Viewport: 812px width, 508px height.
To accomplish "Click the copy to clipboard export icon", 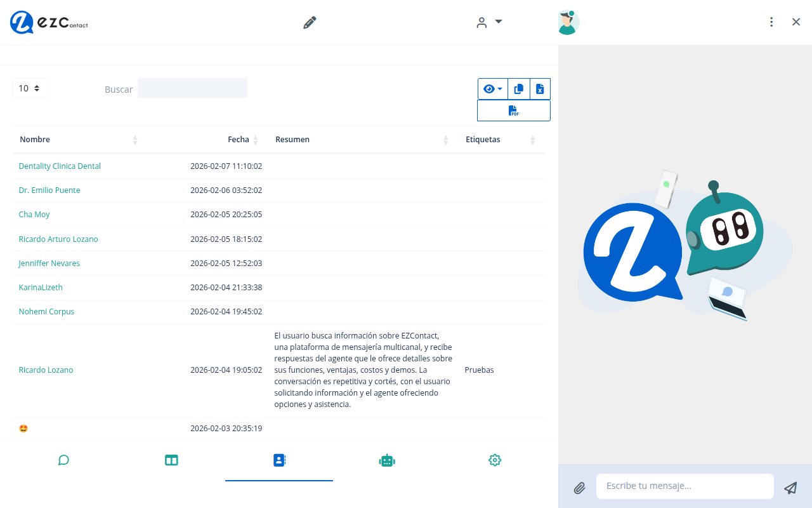I will [x=518, y=89].
